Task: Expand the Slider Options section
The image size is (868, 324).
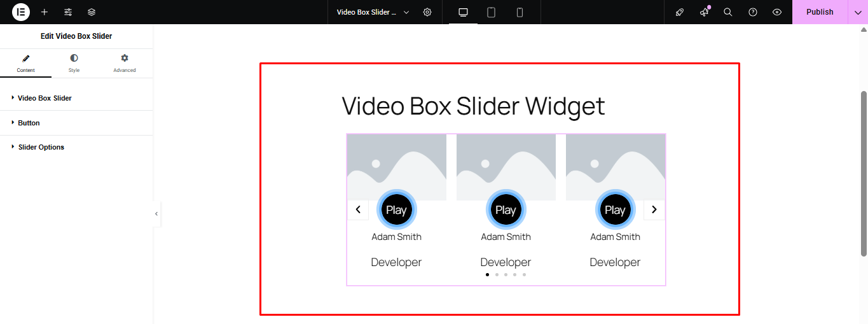Action: click(x=76, y=147)
